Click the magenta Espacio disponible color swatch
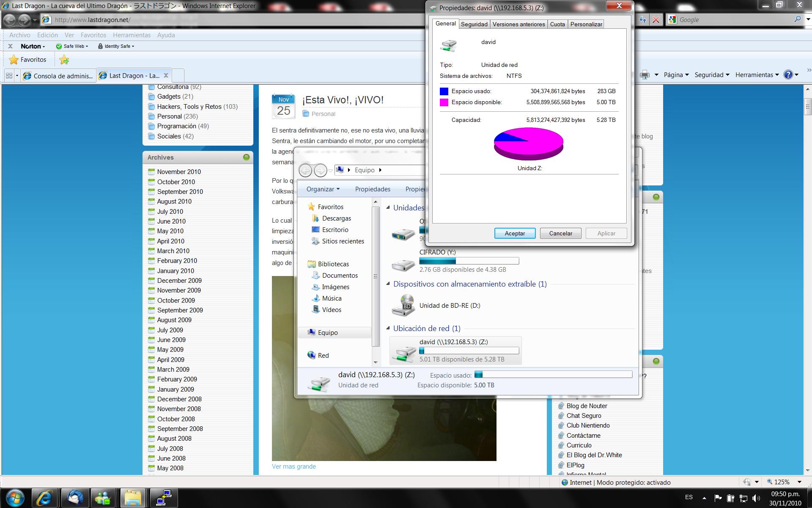 tap(444, 102)
